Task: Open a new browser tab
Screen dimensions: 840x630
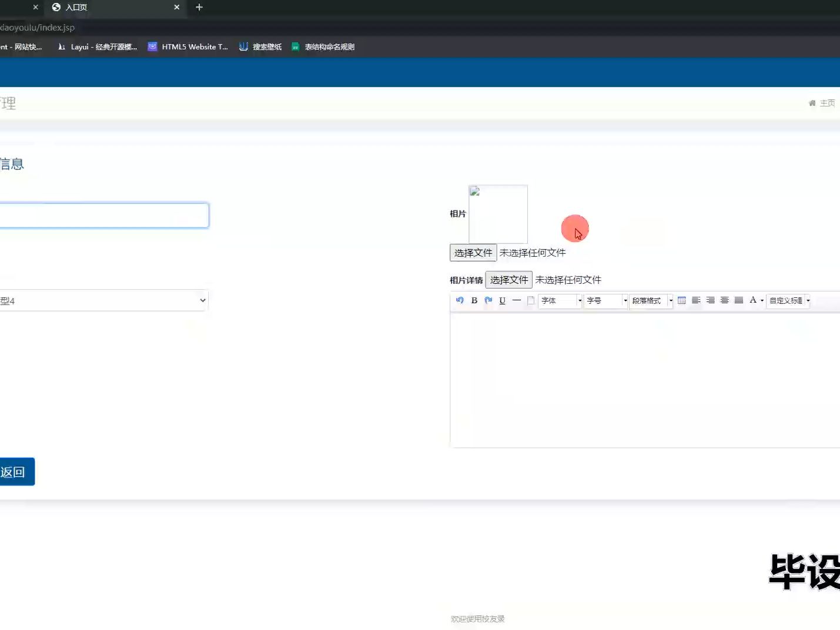Action: [x=199, y=7]
